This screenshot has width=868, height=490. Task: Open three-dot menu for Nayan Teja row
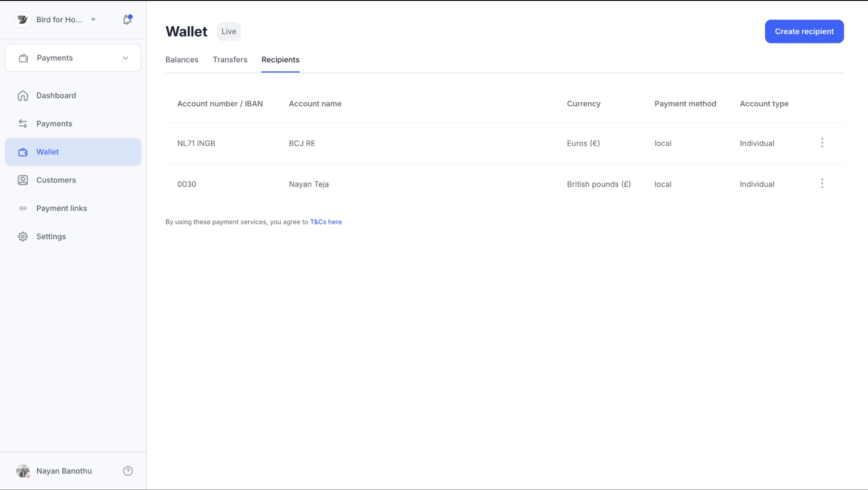pos(822,184)
